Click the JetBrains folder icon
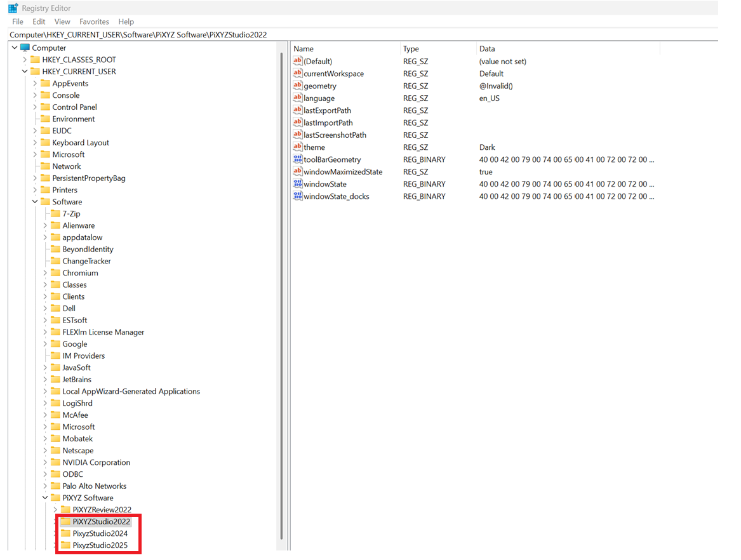The height and width of the screenshot is (560, 741). pyautogui.click(x=55, y=380)
